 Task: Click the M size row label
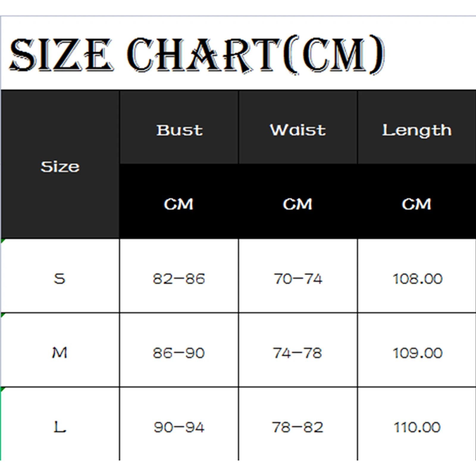click(59, 353)
